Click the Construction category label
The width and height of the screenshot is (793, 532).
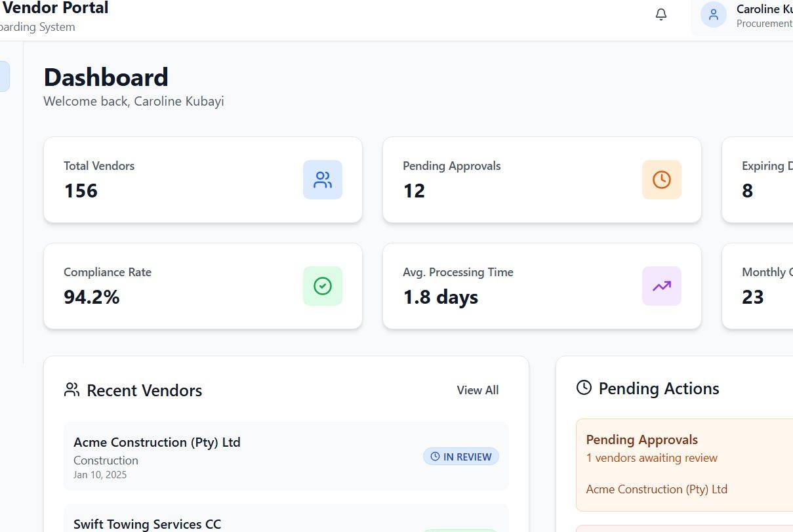click(x=106, y=460)
